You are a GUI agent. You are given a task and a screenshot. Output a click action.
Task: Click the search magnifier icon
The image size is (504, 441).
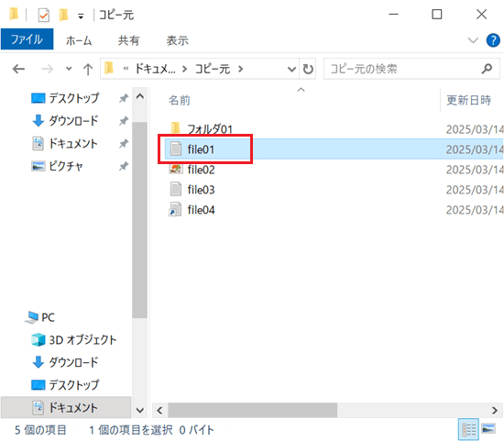tap(487, 69)
